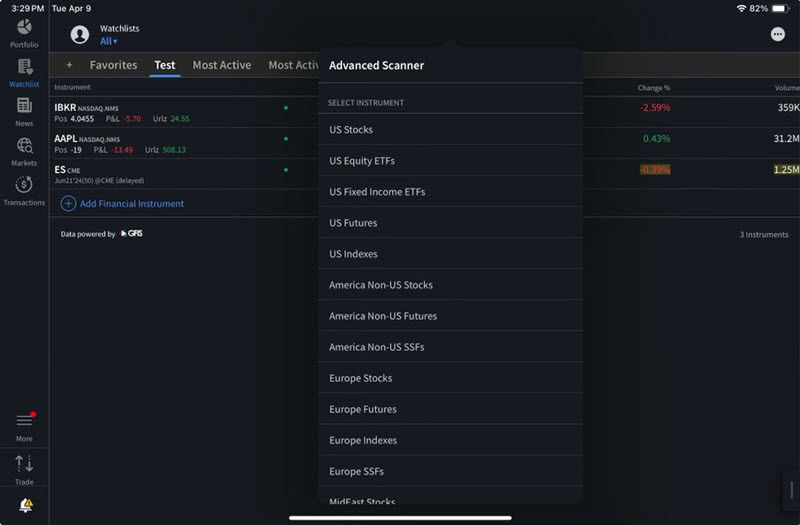Choose America Non-US SSFs instrument
Viewport: 800px width, 525px height.
[451, 347]
